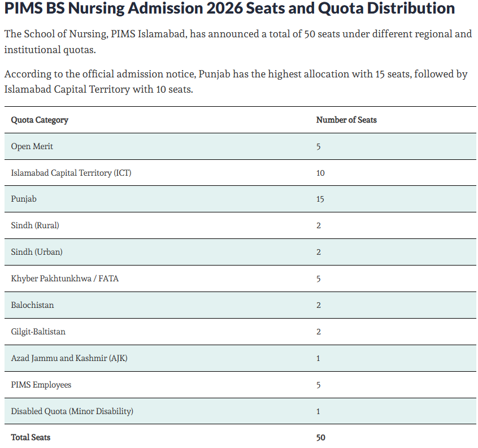Click the paragraph about Punjab's highest allocation
This screenshot has width=478, height=448.
coord(236,82)
